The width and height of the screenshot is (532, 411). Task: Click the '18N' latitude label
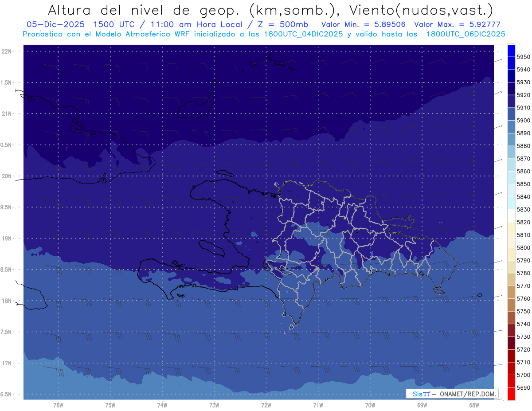(x=8, y=301)
